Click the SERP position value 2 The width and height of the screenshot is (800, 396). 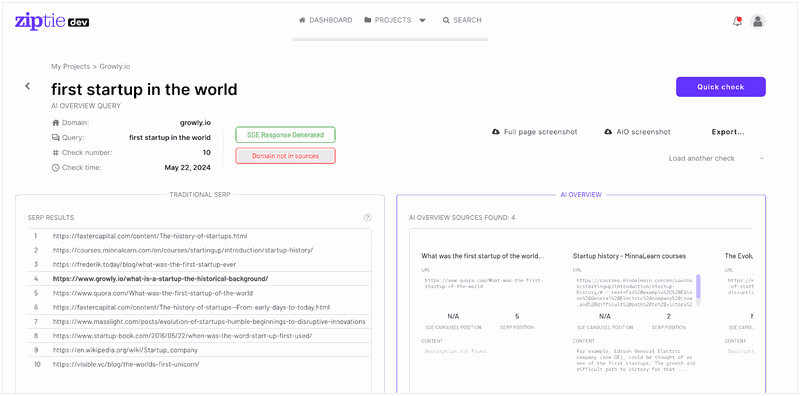click(x=668, y=316)
